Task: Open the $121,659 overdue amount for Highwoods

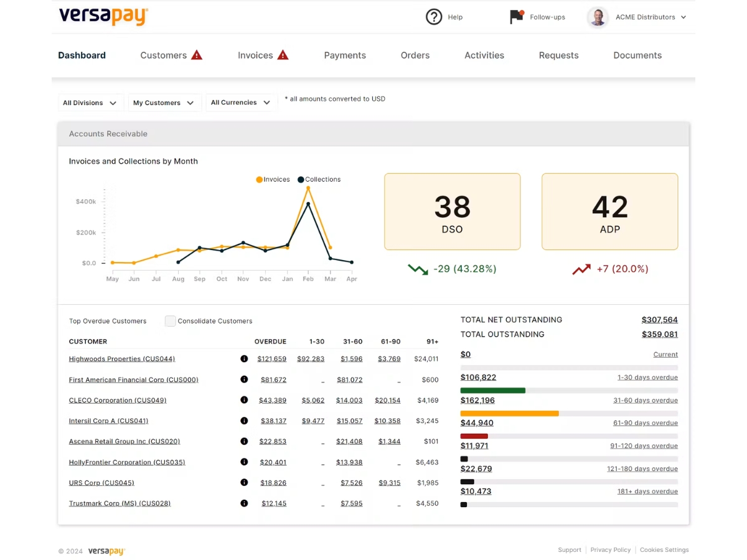Action: point(271,358)
